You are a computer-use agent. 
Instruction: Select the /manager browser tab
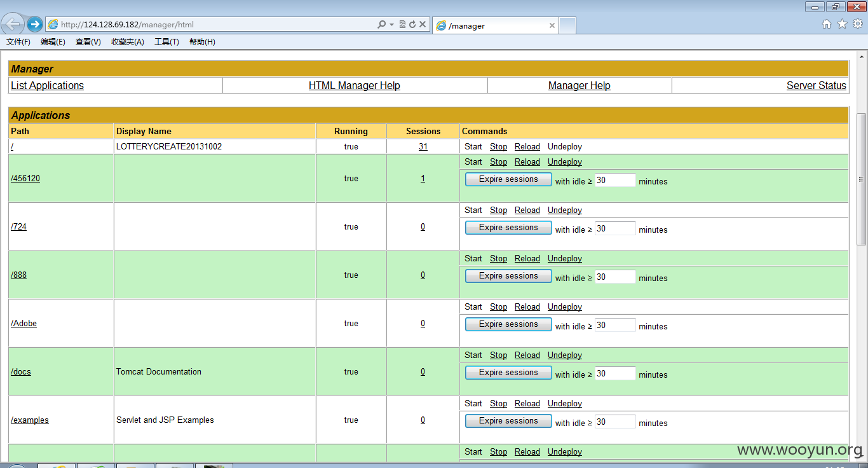[x=495, y=25]
